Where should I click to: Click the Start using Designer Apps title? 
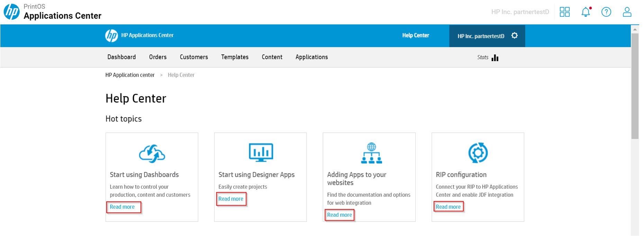(256, 175)
